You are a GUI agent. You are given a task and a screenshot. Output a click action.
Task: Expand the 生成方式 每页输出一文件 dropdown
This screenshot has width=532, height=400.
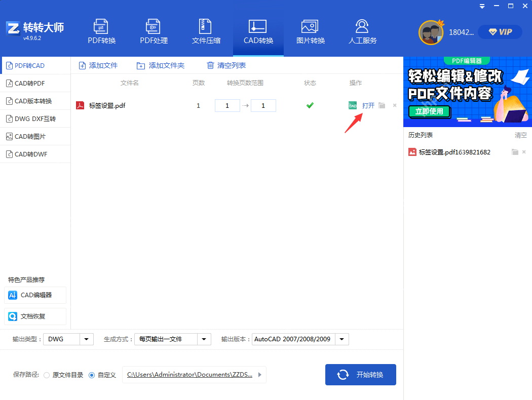coord(204,339)
